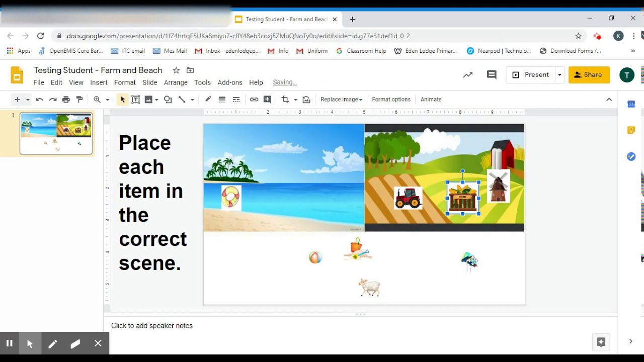644x362 pixels.
Task: Click the Present button
Action: [531, 75]
